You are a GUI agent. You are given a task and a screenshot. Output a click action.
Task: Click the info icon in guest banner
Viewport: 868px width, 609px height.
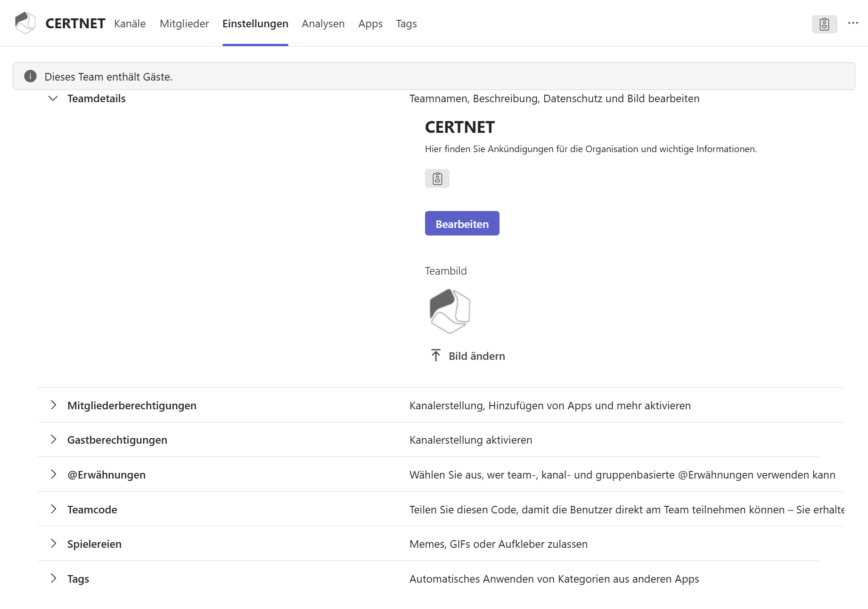[31, 76]
